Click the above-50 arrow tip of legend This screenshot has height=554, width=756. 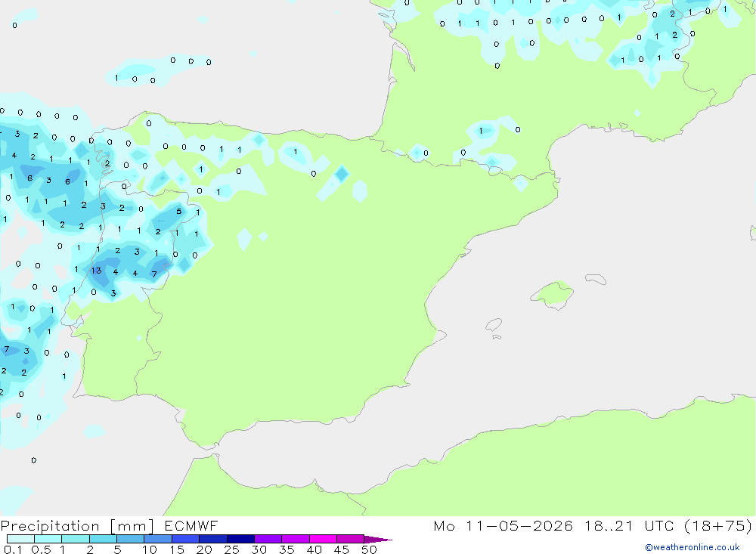pyautogui.click(x=378, y=540)
